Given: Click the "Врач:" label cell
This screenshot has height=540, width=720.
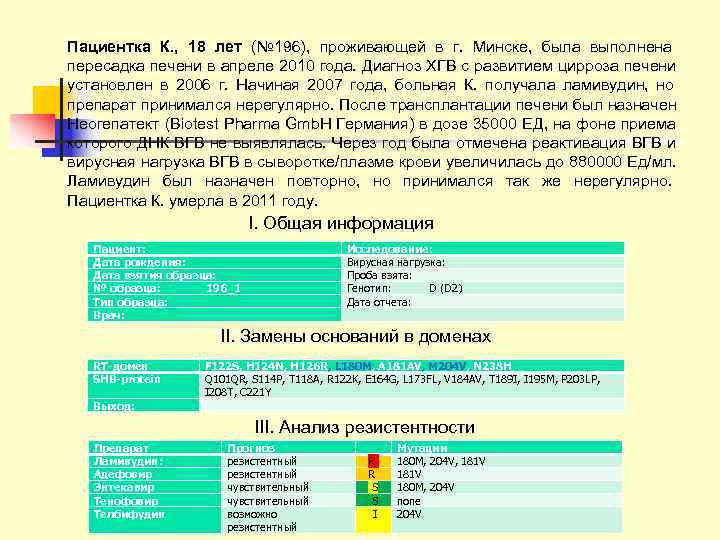Looking at the screenshot, I should pos(214,315).
